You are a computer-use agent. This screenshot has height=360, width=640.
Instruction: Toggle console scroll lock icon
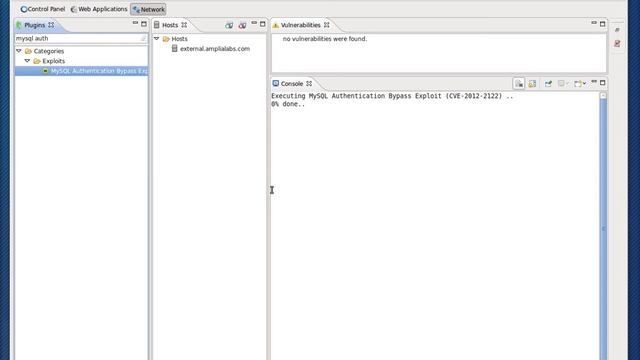pyautogui.click(x=519, y=84)
